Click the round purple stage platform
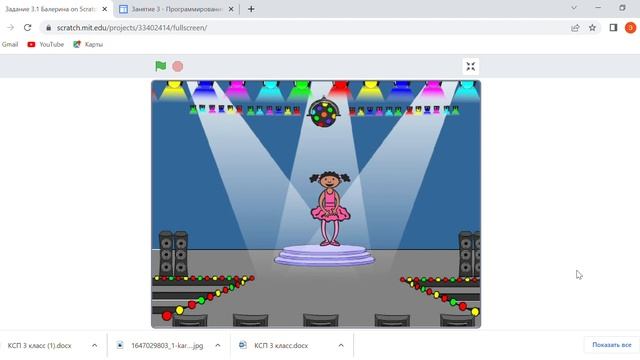Viewport: 640px width, 360px height. click(x=324, y=256)
